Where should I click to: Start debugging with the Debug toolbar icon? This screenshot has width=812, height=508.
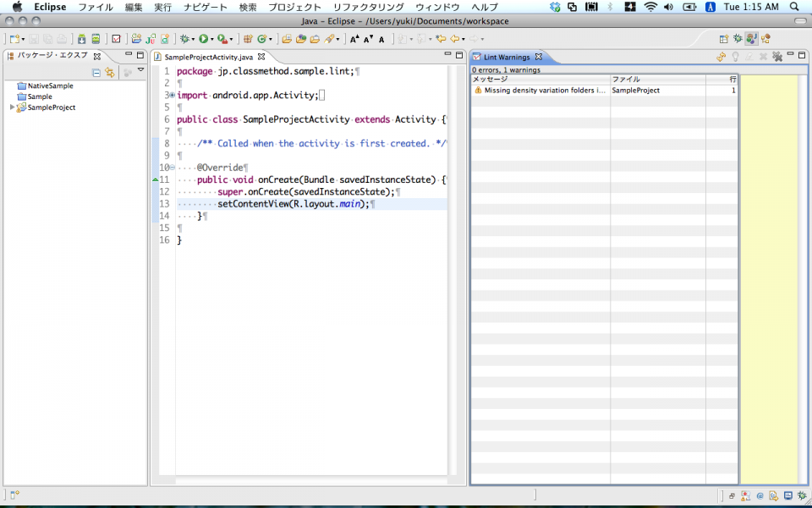point(185,39)
